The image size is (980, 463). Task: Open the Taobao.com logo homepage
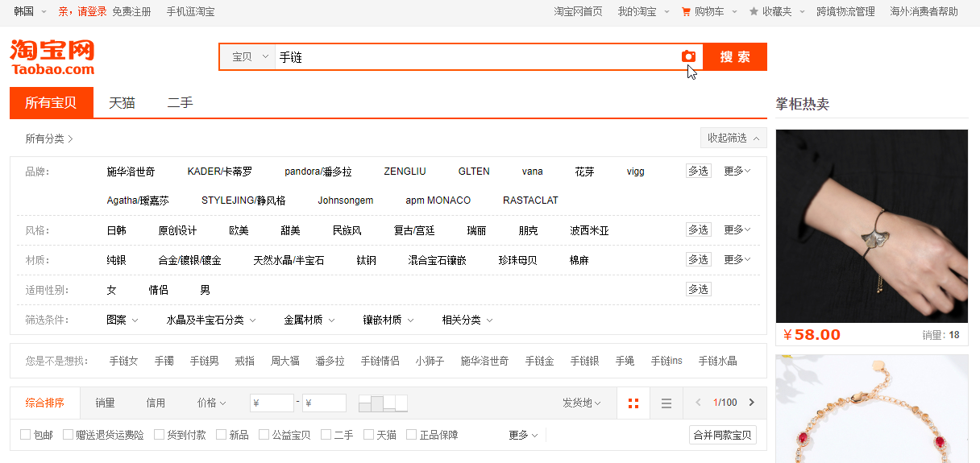[52, 56]
